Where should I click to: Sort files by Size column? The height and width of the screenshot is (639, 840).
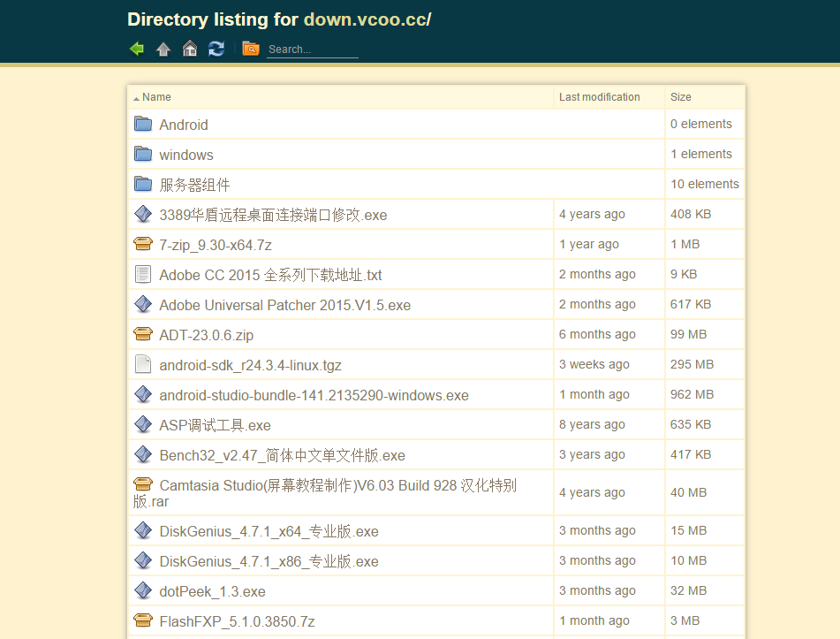tap(680, 97)
